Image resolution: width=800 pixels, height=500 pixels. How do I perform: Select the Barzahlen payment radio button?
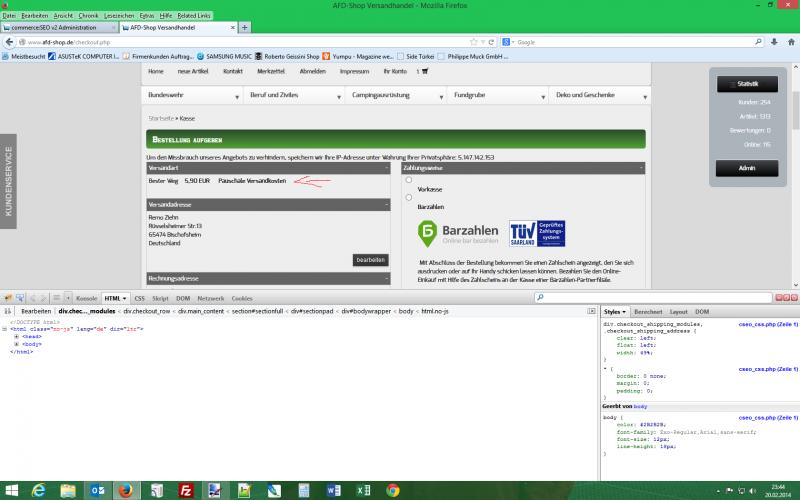[409, 197]
